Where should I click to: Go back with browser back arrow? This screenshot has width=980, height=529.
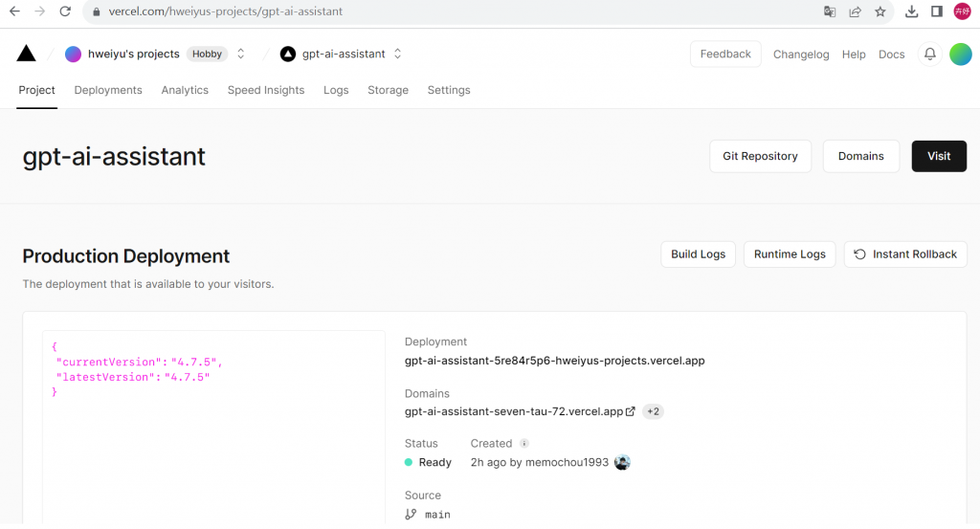click(x=14, y=11)
